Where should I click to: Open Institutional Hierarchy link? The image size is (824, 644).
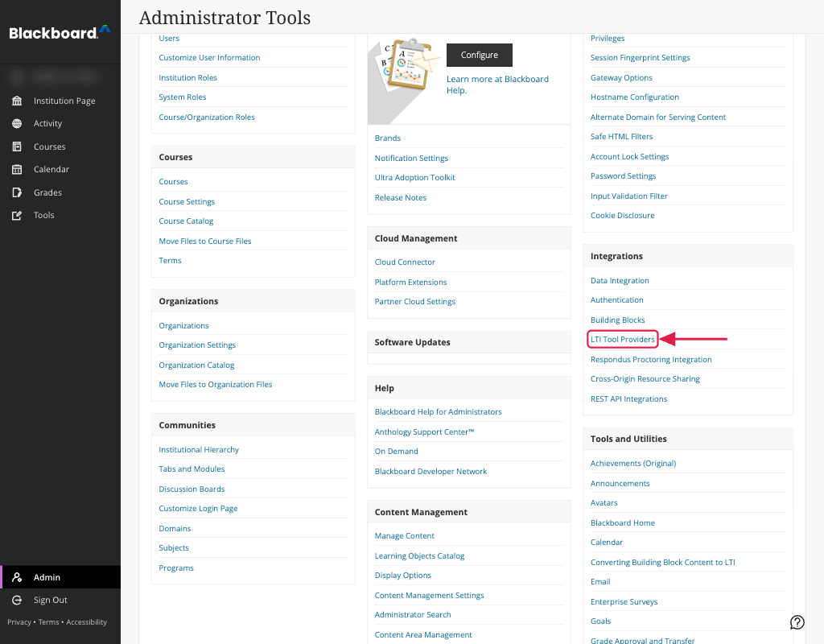coord(199,450)
